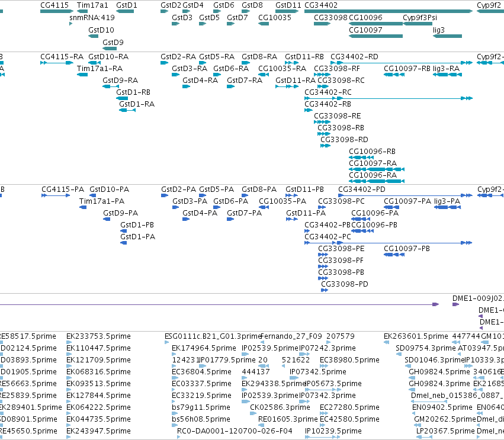Image resolution: width=504 pixels, height=440 pixels.
Task: Select the GstD4 gene label
Action: [193, 5]
